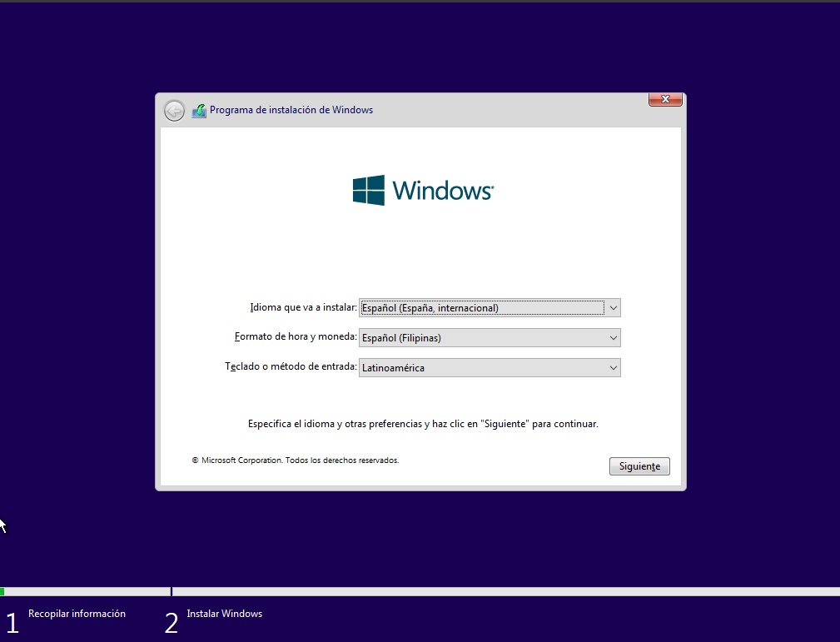
Task: Click the setup progress bar at the bottom
Action: 420,592
